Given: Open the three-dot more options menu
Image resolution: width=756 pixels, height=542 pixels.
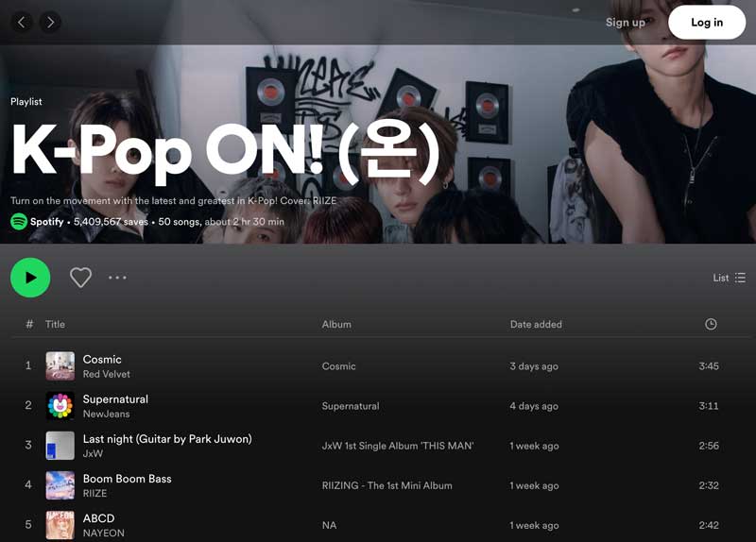Looking at the screenshot, I should click(x=117, y=278).
